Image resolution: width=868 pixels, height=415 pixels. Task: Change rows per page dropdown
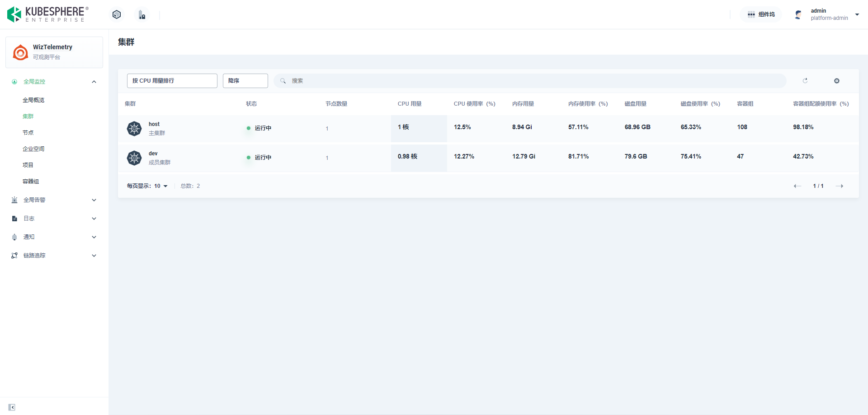tap(160, 186)
